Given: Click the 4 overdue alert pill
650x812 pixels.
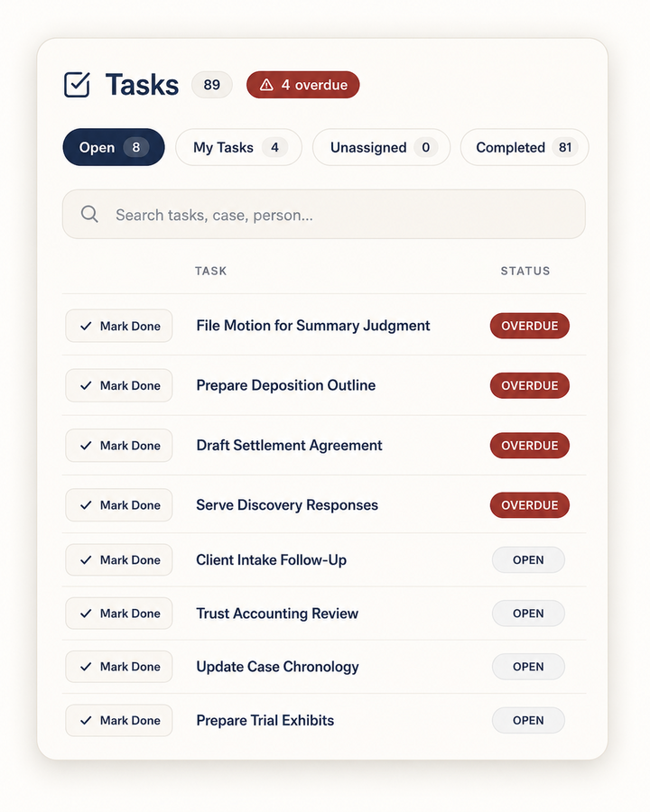Looking at the screenshot, I should (x=302, y=85).
